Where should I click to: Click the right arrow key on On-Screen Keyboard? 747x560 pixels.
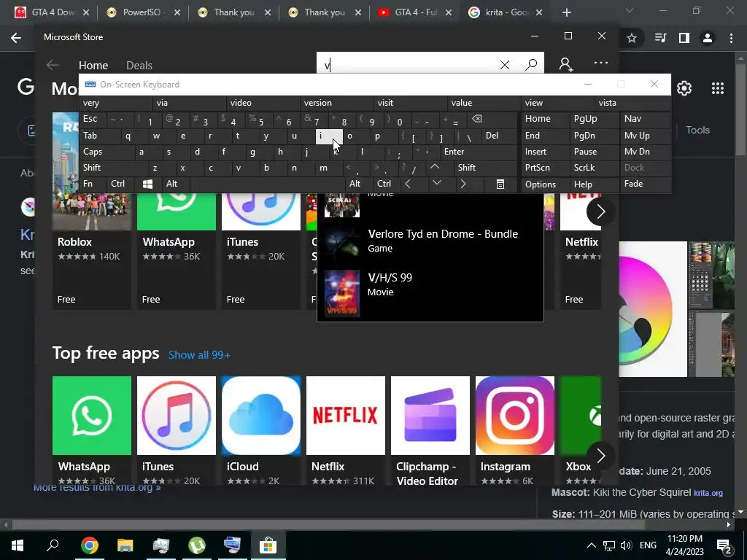point(463,184)
